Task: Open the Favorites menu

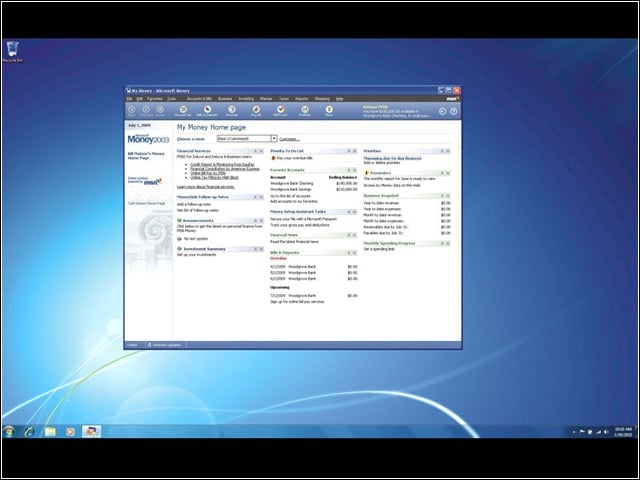Action: [155, 99]
